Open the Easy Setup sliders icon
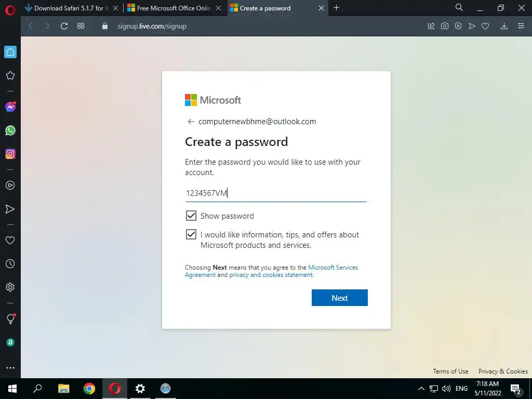This screenshot has height=399, width=532. (521, 26)
